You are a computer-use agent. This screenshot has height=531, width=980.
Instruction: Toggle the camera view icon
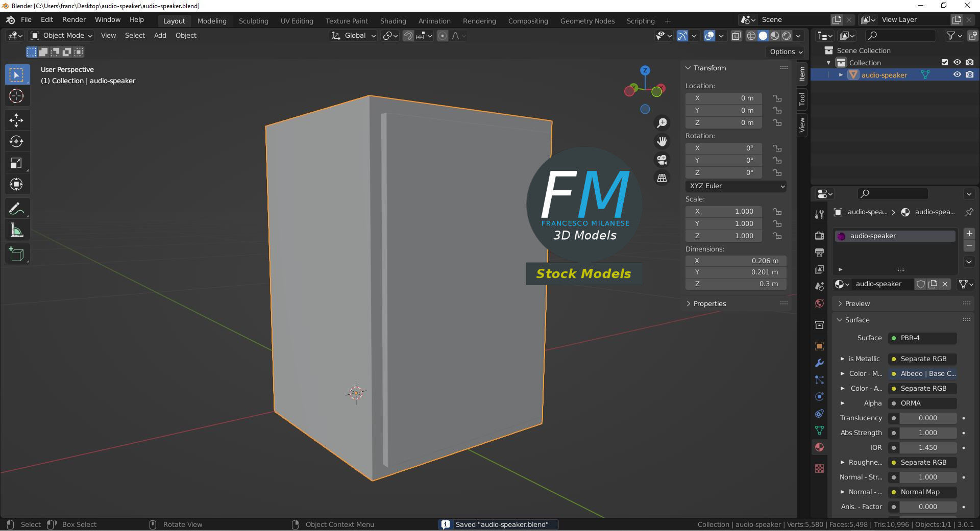point(662,160)
